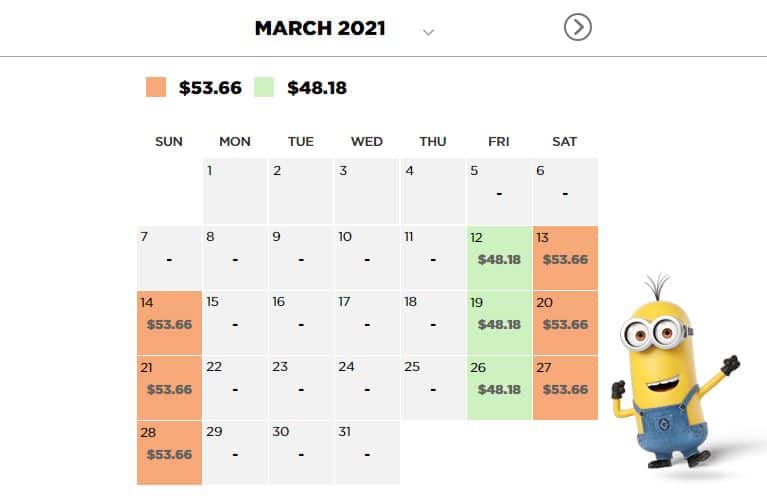This screenshot has width=767, height=503.
Task: Click the March 24 calendar cell
Action: (367, 388)
